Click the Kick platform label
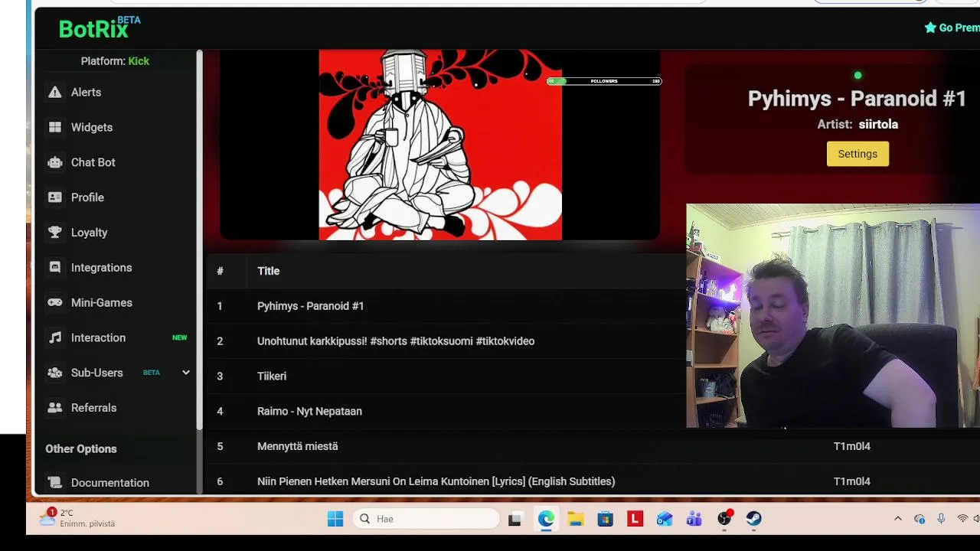The height and width of the screenshot is (551, 980). coord(139,61)
